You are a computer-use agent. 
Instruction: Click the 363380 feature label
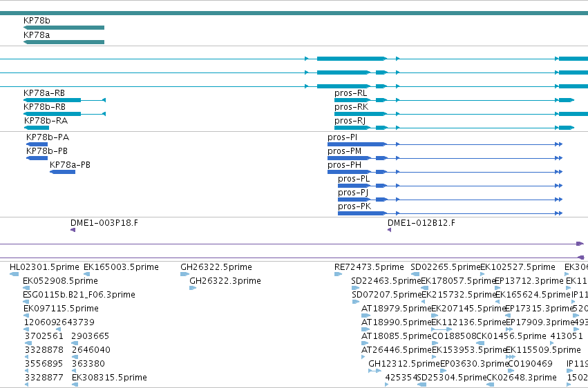coord(88,364)
